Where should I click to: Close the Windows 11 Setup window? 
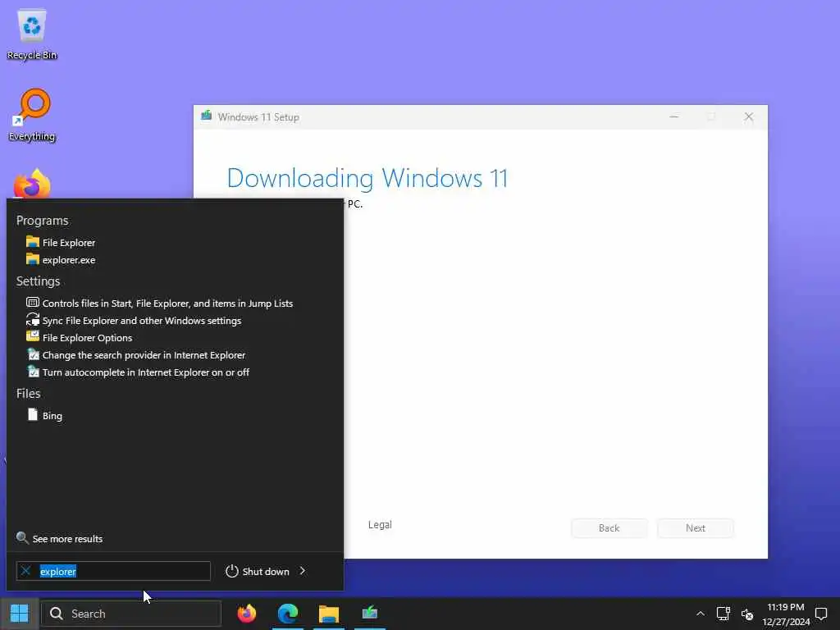pos(749,116)
